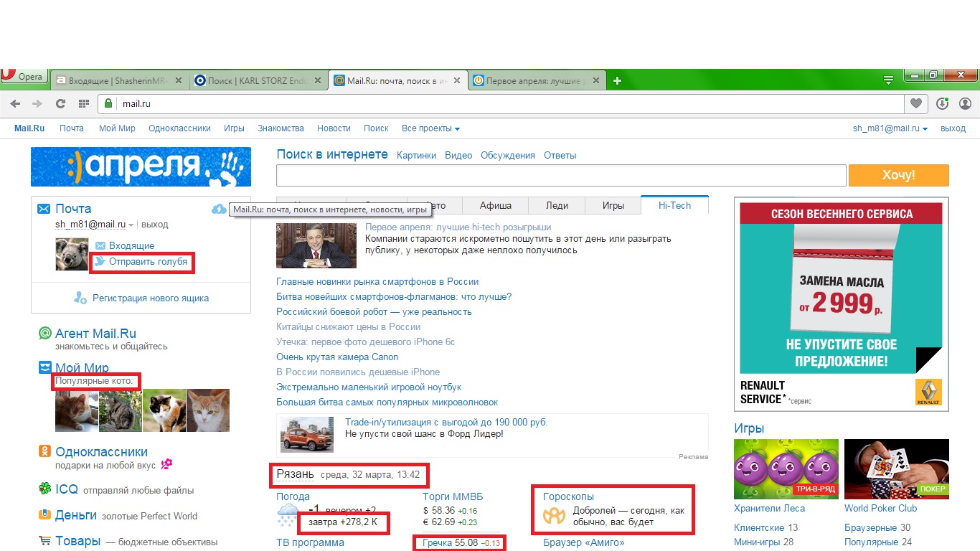Open the Браузер «Амиго» link
Screen dimensions: 980x551
[583, 542]
